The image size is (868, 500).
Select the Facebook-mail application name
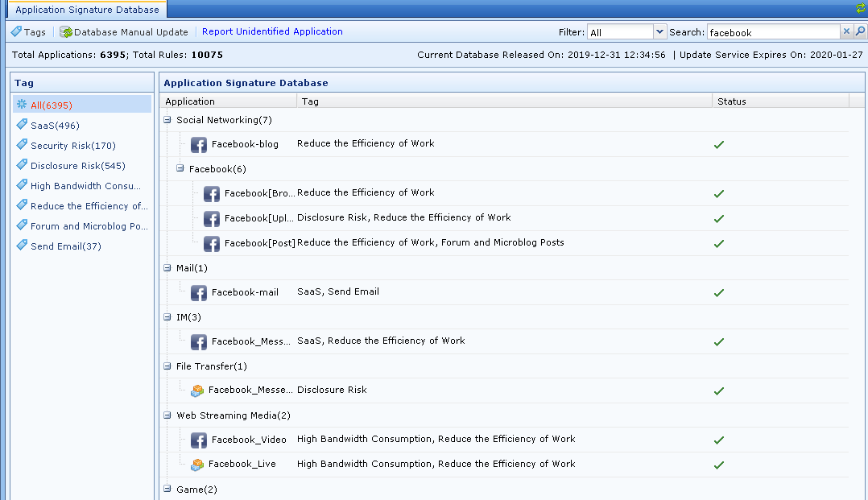[245, 292]
